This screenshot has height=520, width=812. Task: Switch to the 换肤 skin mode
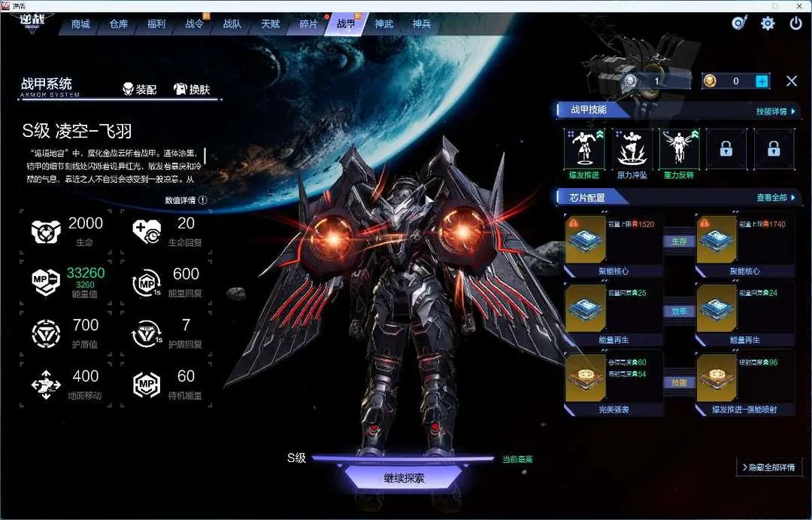pos(192,90)
